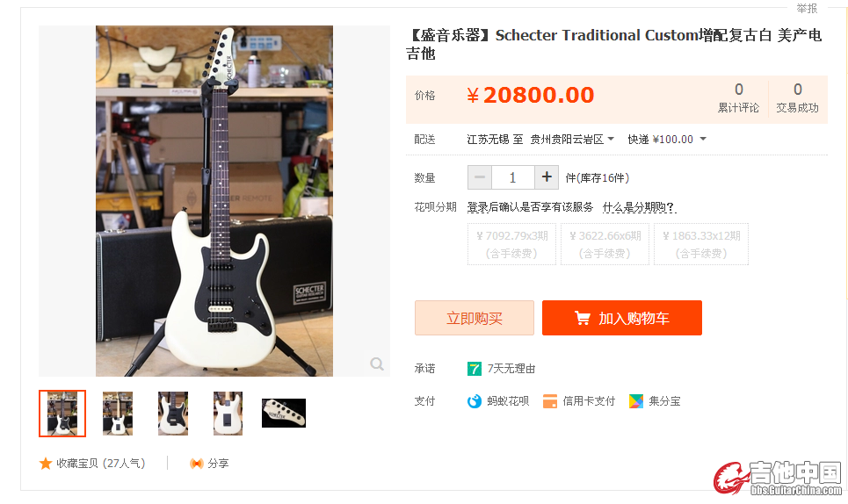Viewport: 848px width, 504px height.
Task: Click the 集分宝 colorful icon
Action: click(636, 401)
